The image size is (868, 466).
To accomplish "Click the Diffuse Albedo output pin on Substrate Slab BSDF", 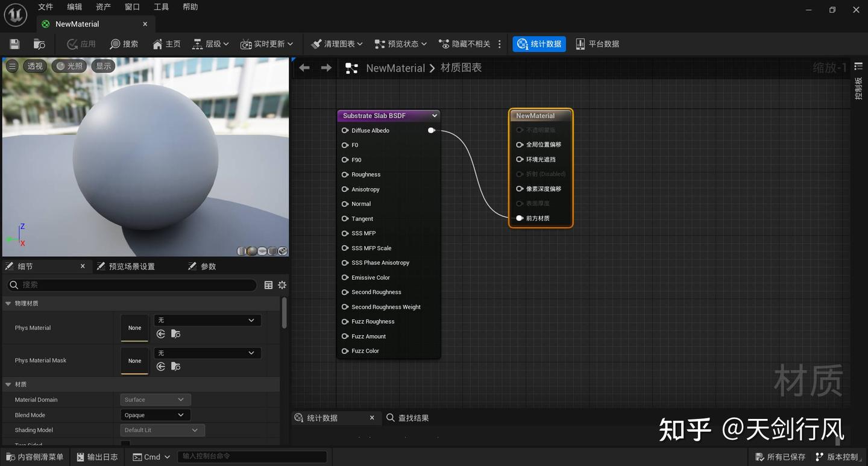I will (432, 130).
